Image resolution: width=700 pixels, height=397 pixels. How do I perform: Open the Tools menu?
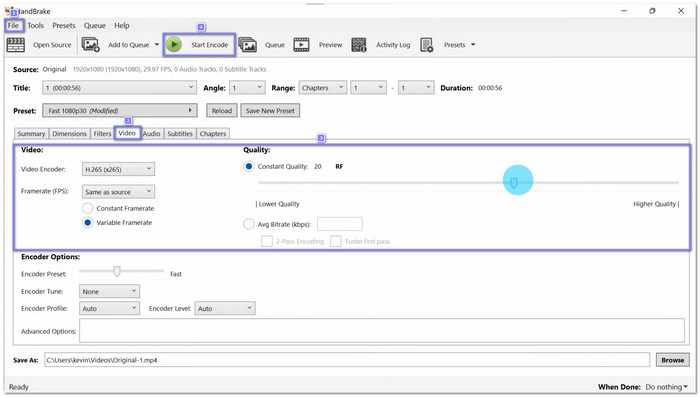pos(36,25)
